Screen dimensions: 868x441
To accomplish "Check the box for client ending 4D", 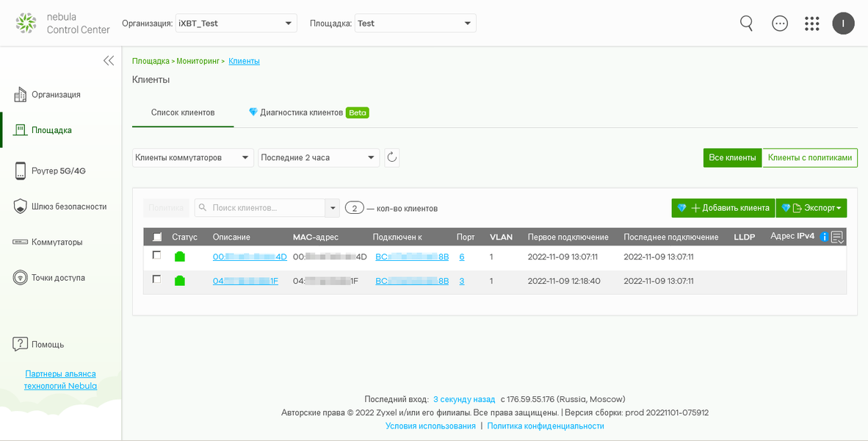I will tap(156, 255).
